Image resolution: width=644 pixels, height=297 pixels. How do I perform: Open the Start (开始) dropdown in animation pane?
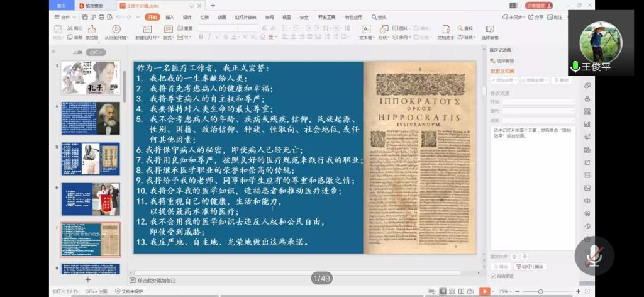[x=539, y=101]
